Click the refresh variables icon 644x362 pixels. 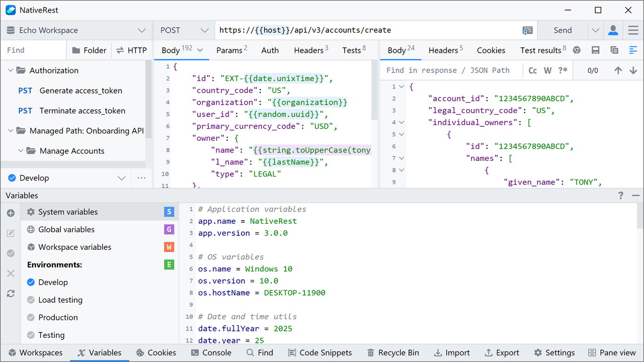coord(11,294)
